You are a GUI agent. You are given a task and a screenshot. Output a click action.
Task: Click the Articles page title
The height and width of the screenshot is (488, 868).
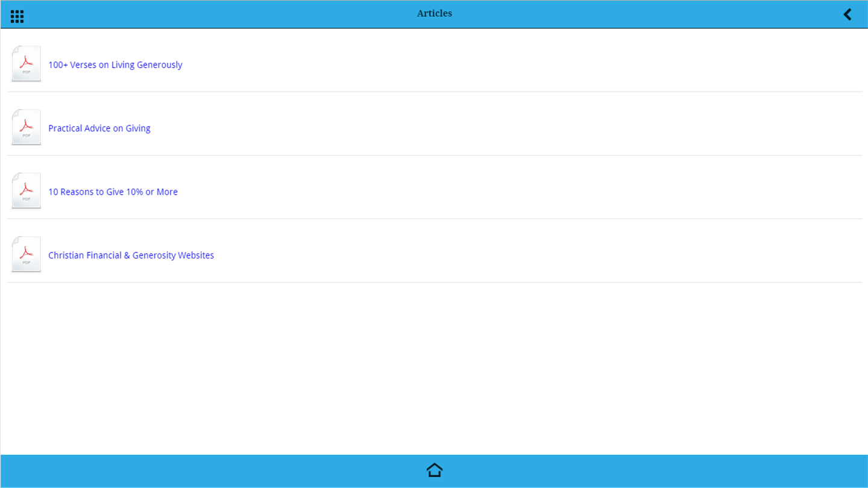pos(435,13)
